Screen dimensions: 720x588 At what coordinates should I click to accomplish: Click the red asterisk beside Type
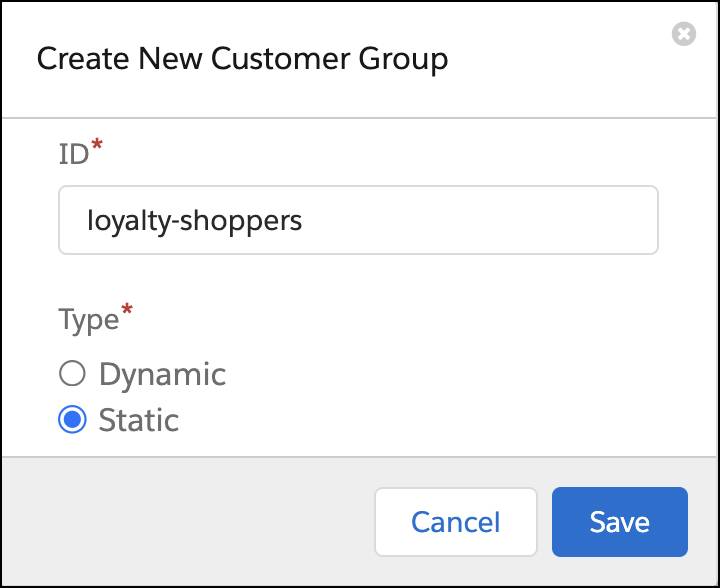127,310
